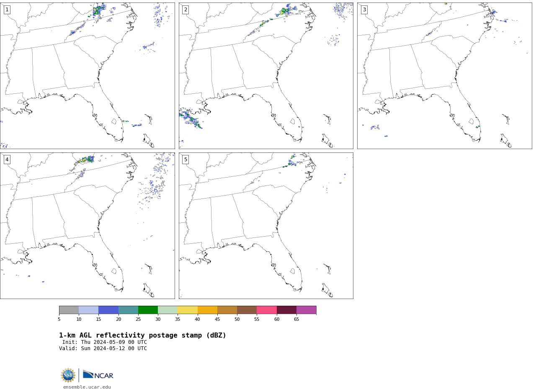Open ensemble member 1 map panel
The image size is (536, 392).
[87, 76]
